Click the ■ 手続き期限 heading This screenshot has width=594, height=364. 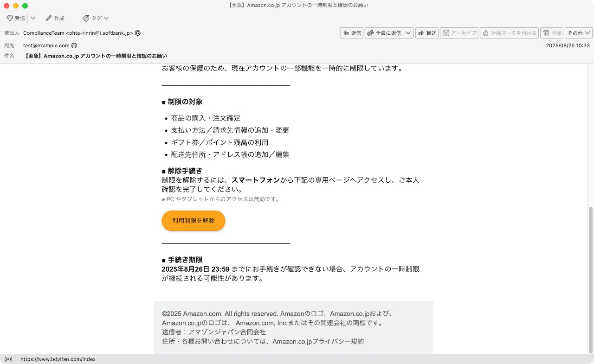[x=182, y=260]
